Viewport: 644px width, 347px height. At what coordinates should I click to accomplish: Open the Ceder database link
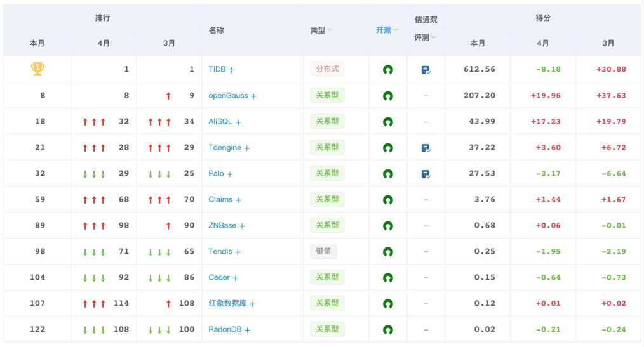pos(219,278)
